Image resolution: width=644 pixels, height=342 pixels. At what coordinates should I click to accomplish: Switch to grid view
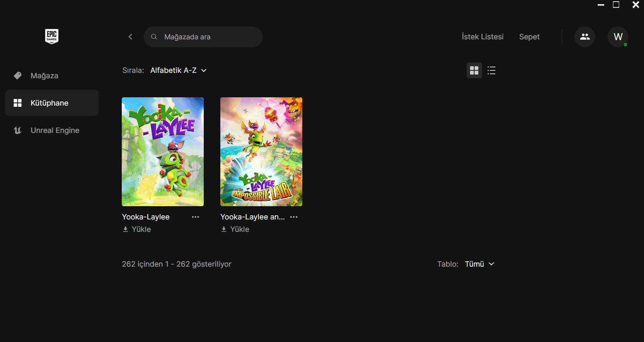474,70
